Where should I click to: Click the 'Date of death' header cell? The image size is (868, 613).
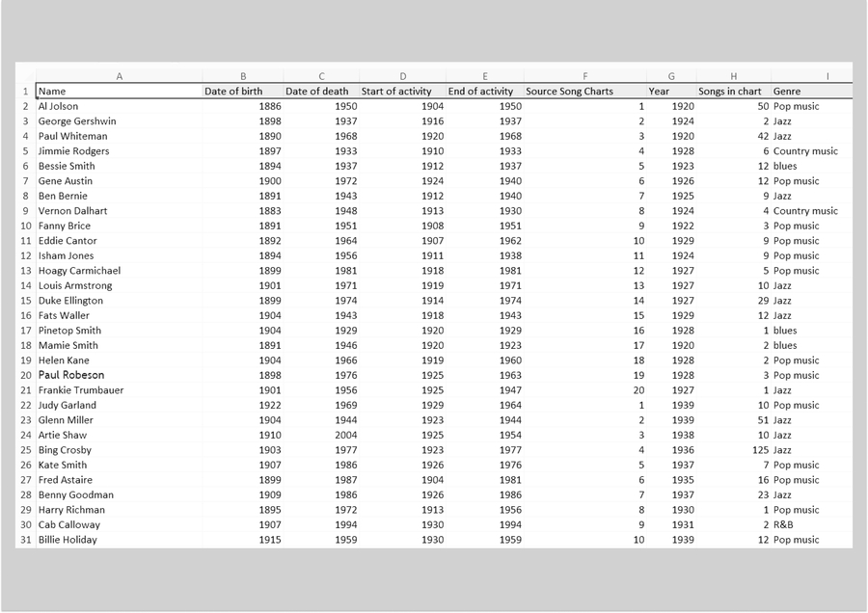[321, 92]
